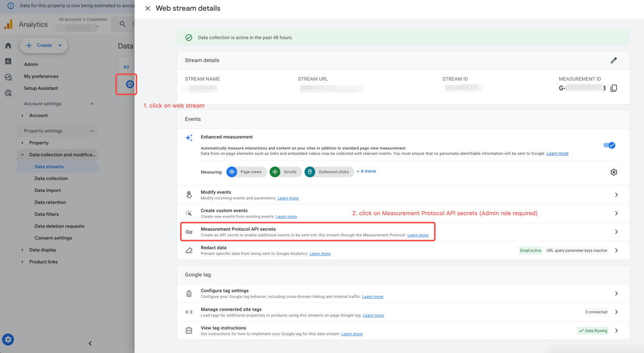Click the '+ 4 more' measuring link
644x353 pixels.
366,171
